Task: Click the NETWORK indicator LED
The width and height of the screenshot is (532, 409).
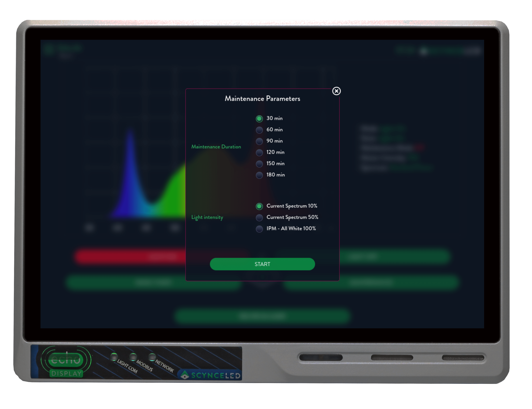Action: (152, 357)
